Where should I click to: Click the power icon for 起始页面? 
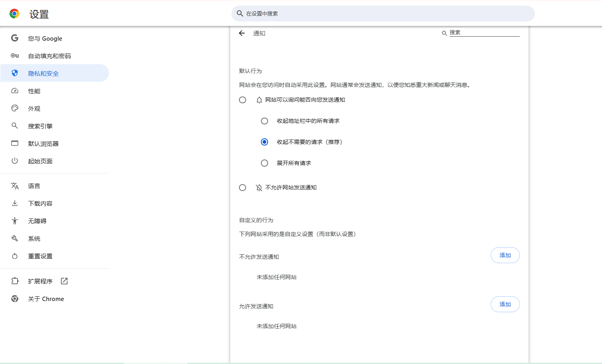click(x=15, y=161)
